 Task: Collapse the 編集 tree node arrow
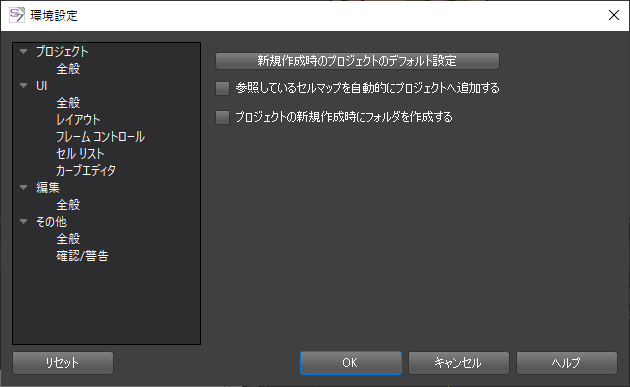24,187
